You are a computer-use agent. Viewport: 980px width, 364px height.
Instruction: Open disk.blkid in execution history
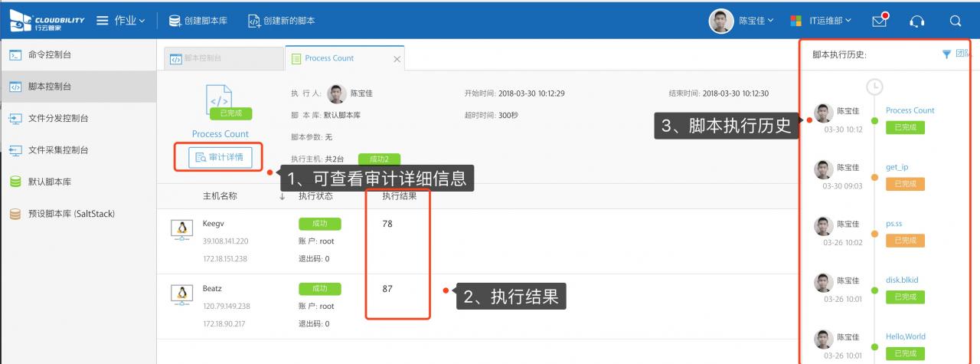pos(903,280)
